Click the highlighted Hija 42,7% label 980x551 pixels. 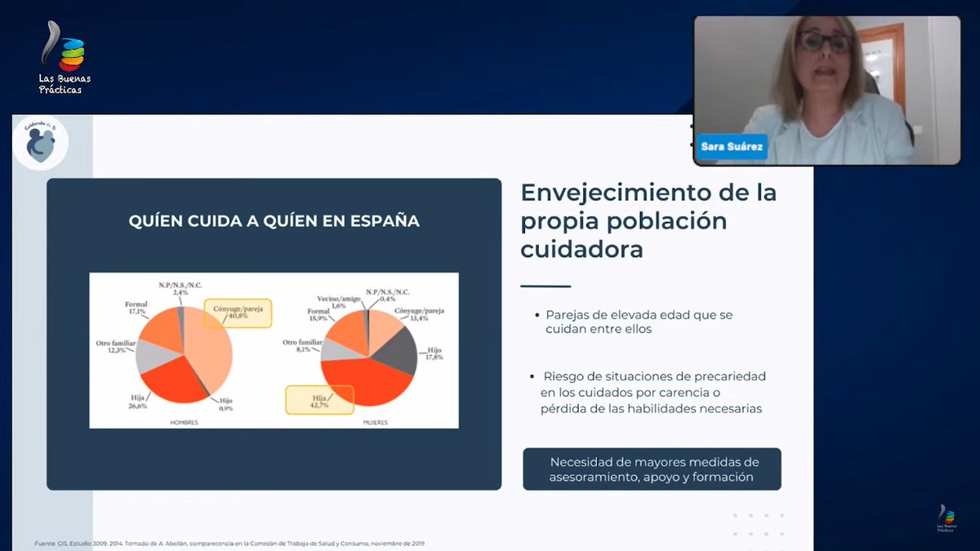(x=319, y=399)
